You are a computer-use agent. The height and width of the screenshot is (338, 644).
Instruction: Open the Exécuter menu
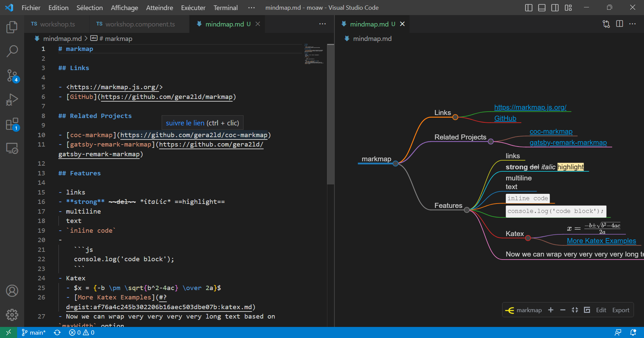(193, 7)
